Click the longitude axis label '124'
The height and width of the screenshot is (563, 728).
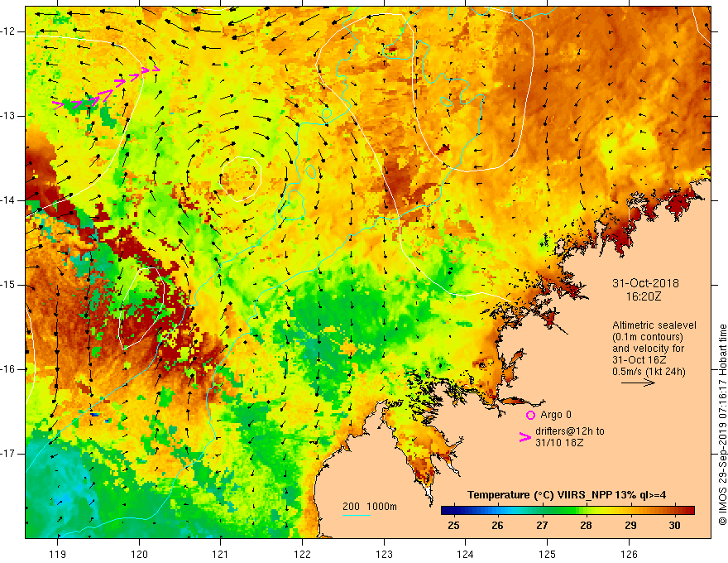[x=466, y=554]
